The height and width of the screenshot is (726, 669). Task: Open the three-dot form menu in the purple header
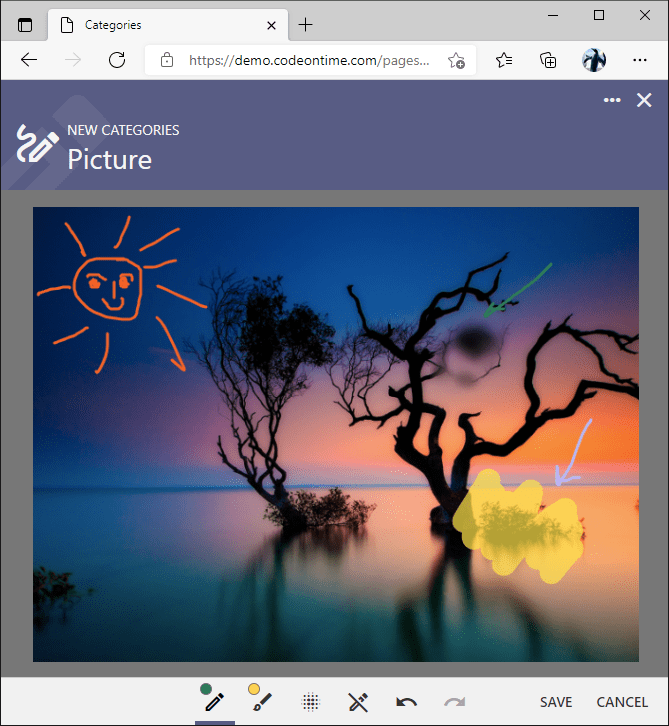click(x=612, y=100)
